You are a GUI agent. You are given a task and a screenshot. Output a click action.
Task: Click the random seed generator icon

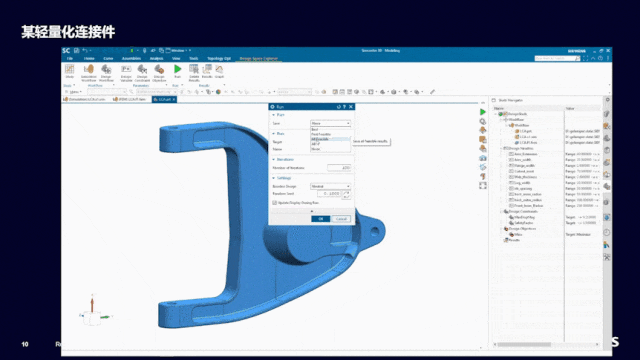346,194
